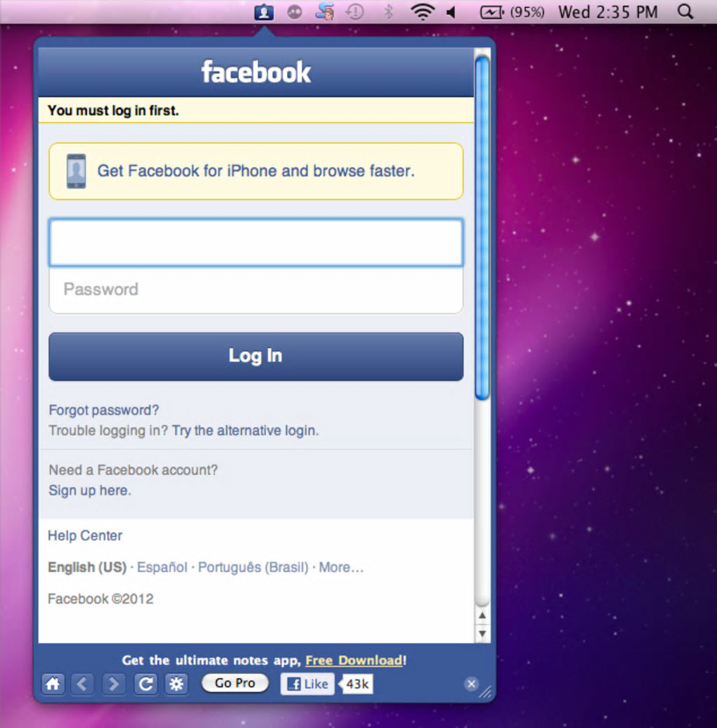
Task: Open settings with the gear icon
Action: [x=176, y=684]
